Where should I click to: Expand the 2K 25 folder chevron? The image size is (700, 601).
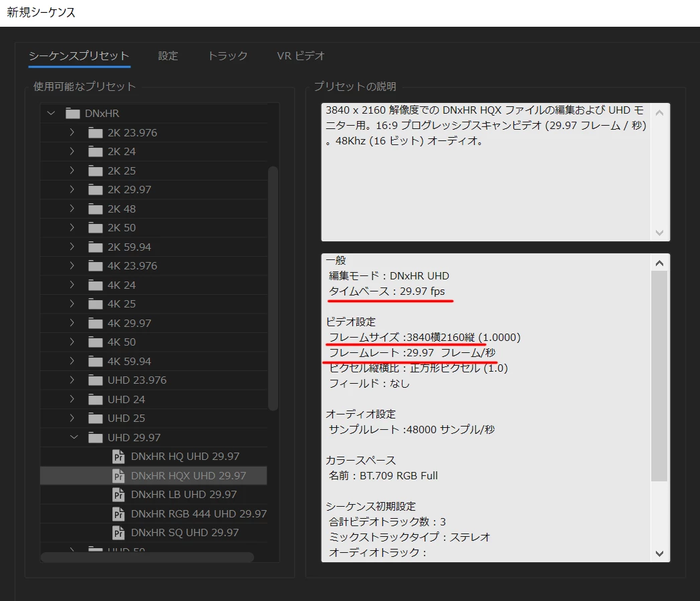tap(72, 170)
